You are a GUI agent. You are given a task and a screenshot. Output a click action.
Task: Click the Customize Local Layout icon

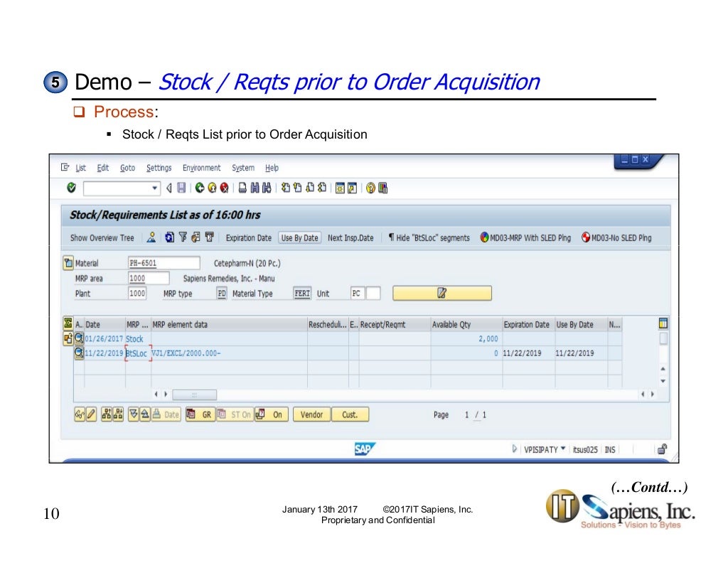coord(382,188)
